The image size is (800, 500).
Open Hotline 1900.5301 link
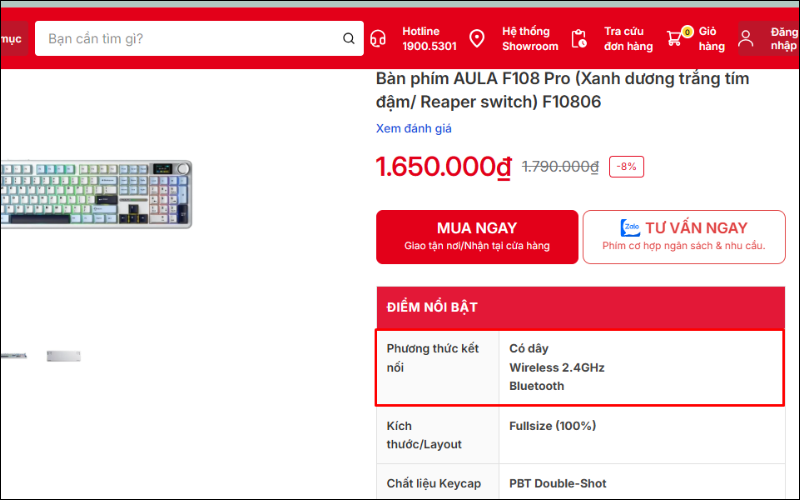429,39
